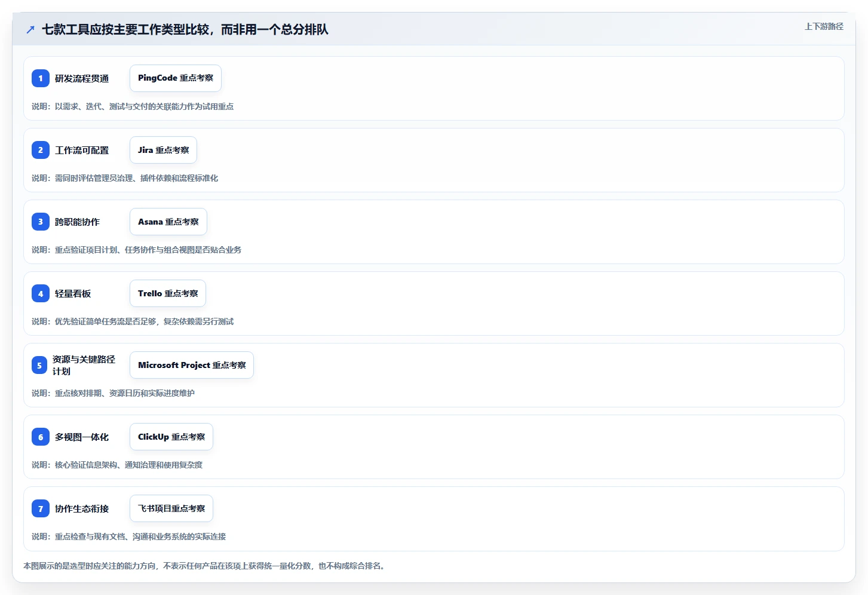
Task: Click the note about 排期、资源日历
Action: [114, 393]
